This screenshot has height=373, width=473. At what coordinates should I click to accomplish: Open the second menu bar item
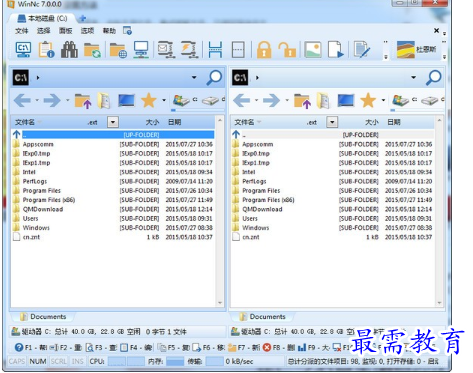[43, 31]
